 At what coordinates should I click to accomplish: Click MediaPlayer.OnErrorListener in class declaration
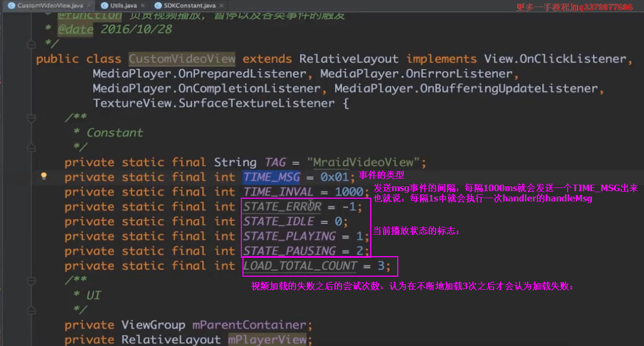(417, 74)
